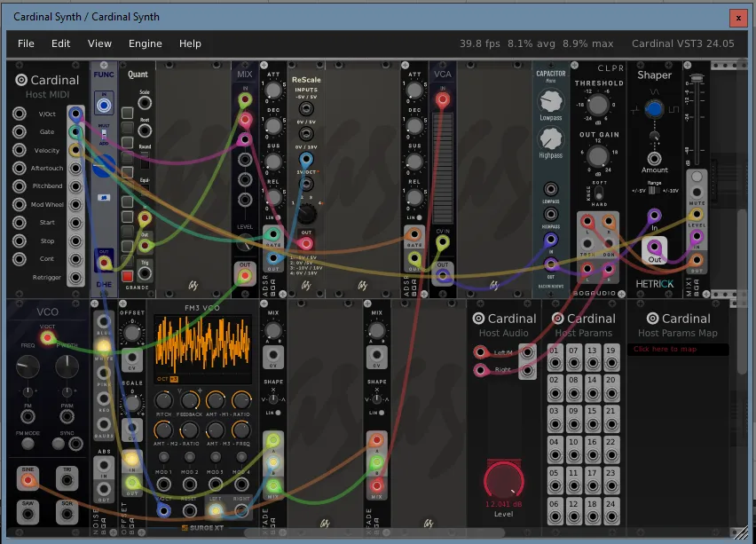Viewport: 756px width, 544px height.
Task: Click the horizontal rack scrollbar
Action: click(376, 532)
